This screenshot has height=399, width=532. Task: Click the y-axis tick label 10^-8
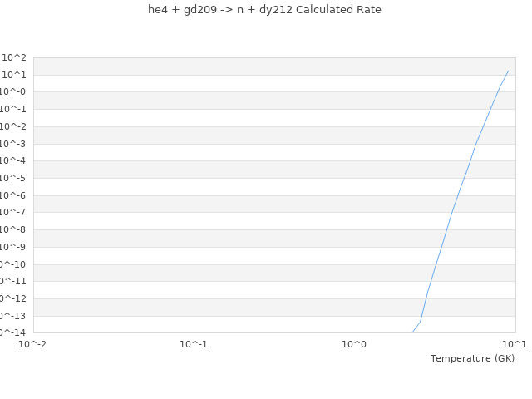[12, 229]
